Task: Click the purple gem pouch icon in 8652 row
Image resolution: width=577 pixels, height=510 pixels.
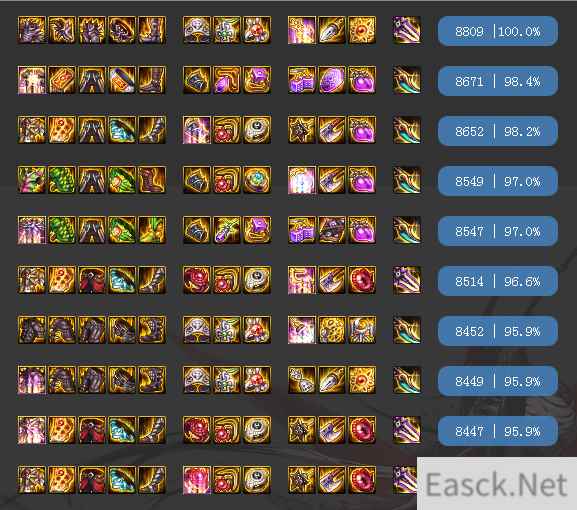Action: coord(362,130)
